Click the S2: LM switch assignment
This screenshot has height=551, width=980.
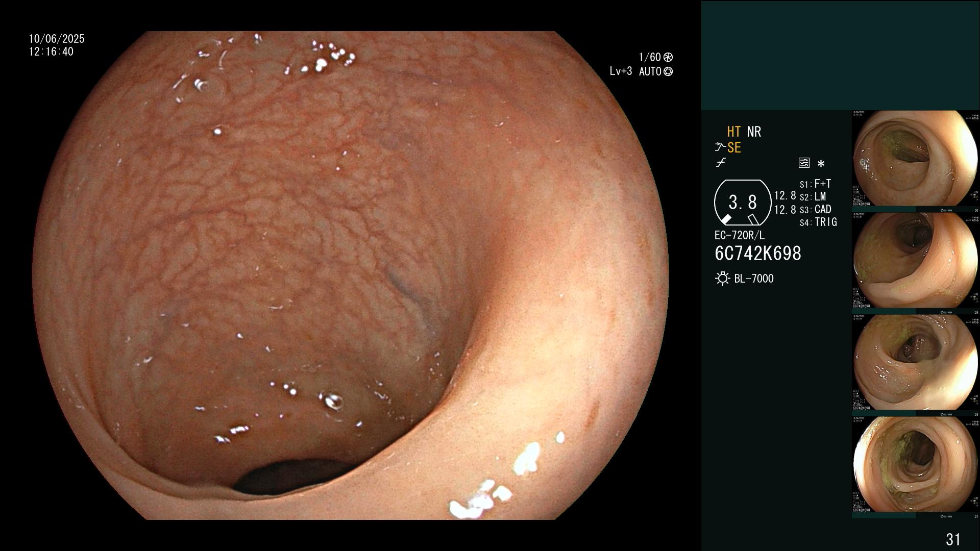coord(813,196)
